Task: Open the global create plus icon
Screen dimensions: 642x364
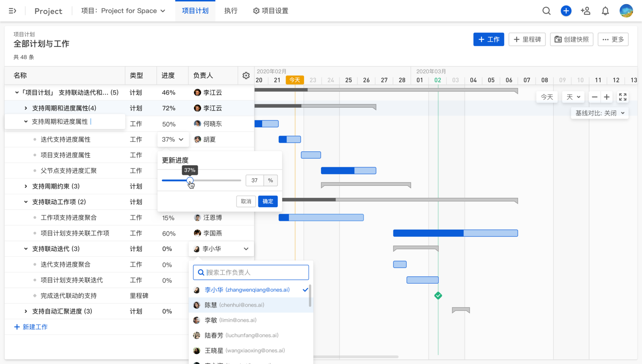Action: coord(566,11)
